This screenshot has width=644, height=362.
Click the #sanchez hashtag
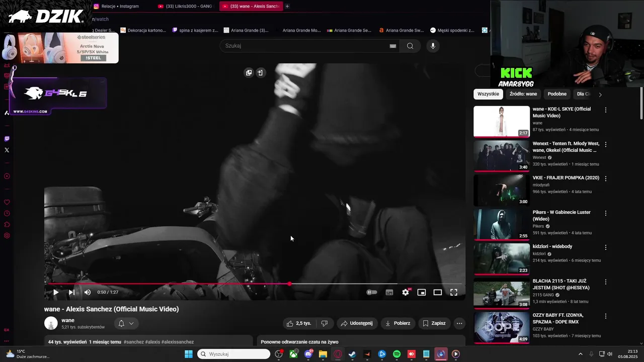pos(133,342)
